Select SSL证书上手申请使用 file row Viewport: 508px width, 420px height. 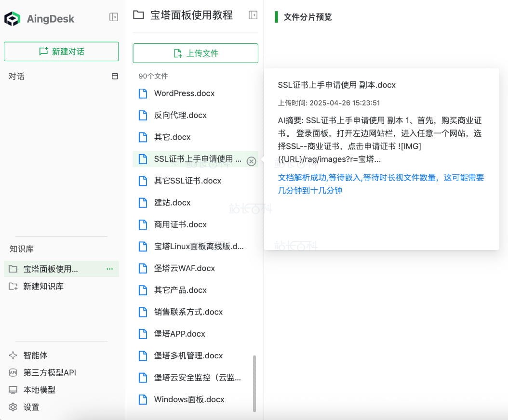pos(195,159)
